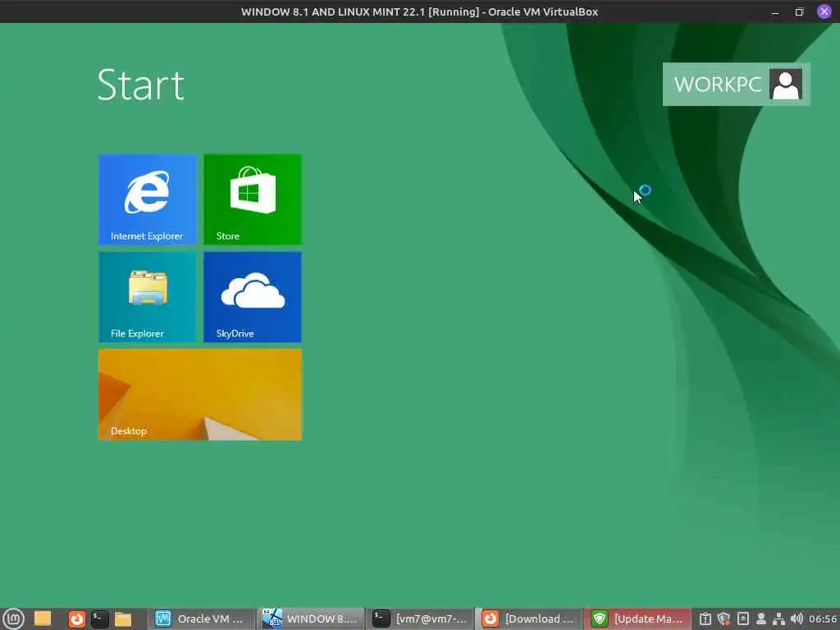Click the Start heading text
840x630 pixels.
(x=141, y=84)
